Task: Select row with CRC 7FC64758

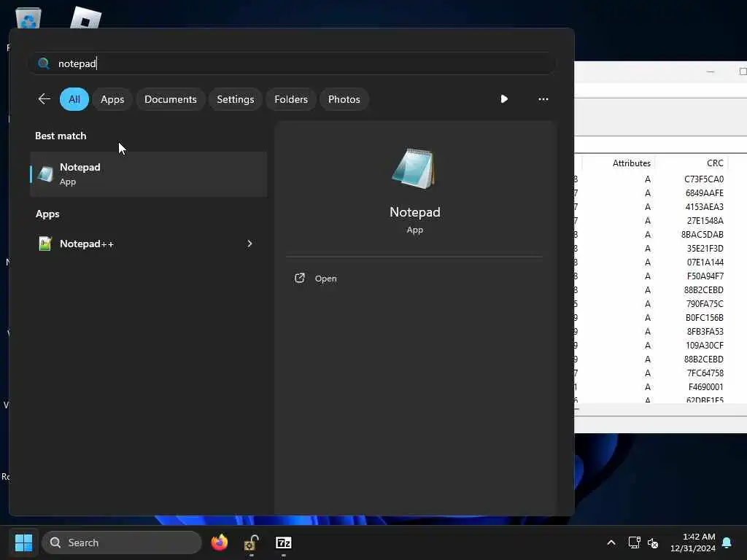Action: pyautogui.click(x=661, y=373)
